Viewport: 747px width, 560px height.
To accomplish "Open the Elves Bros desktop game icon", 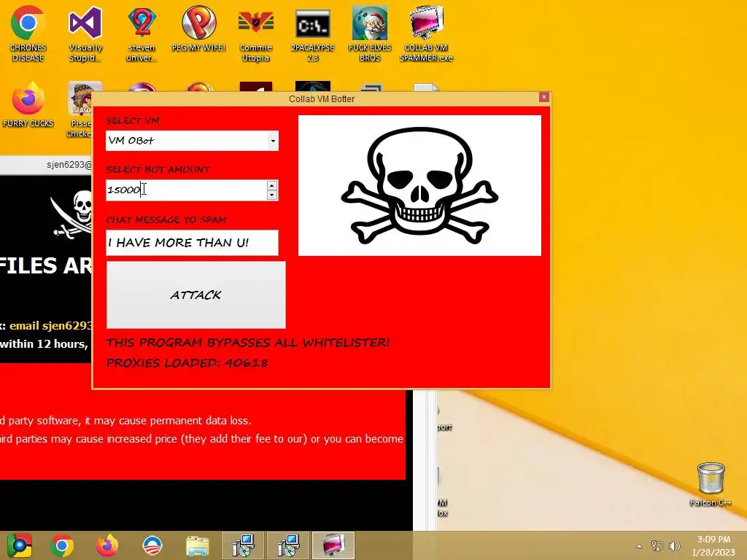I will pos(370,34).
